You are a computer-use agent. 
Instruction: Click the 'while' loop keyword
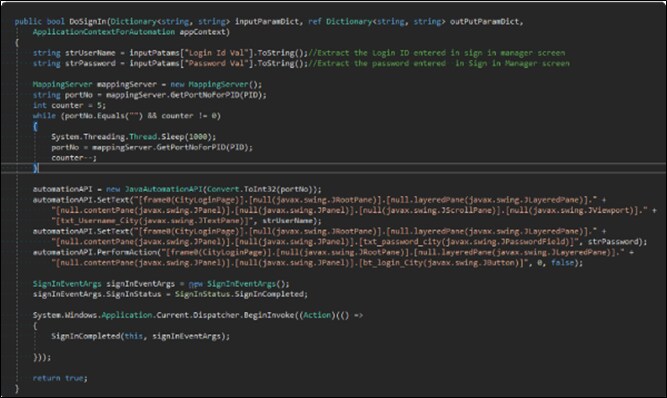pos(44,116)
